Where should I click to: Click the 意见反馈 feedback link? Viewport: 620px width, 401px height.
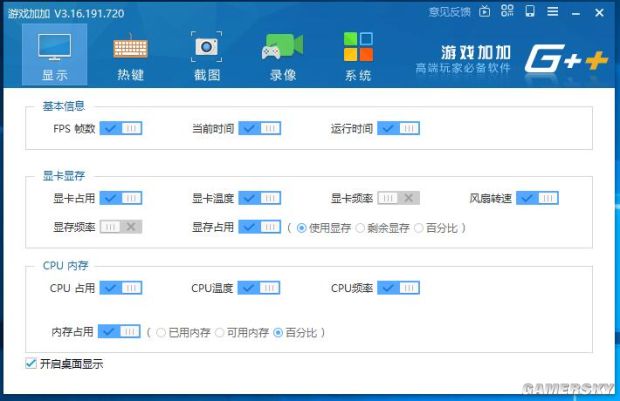(x=448, y=12)
